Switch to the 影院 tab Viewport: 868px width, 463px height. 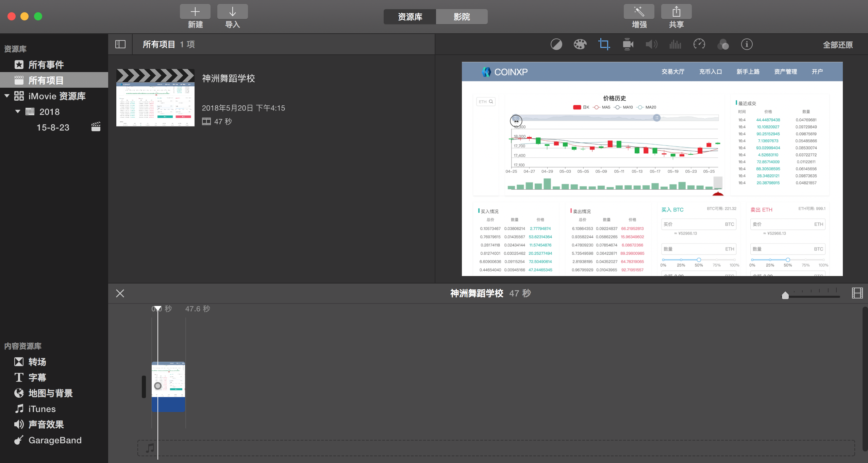pos(462,17)
